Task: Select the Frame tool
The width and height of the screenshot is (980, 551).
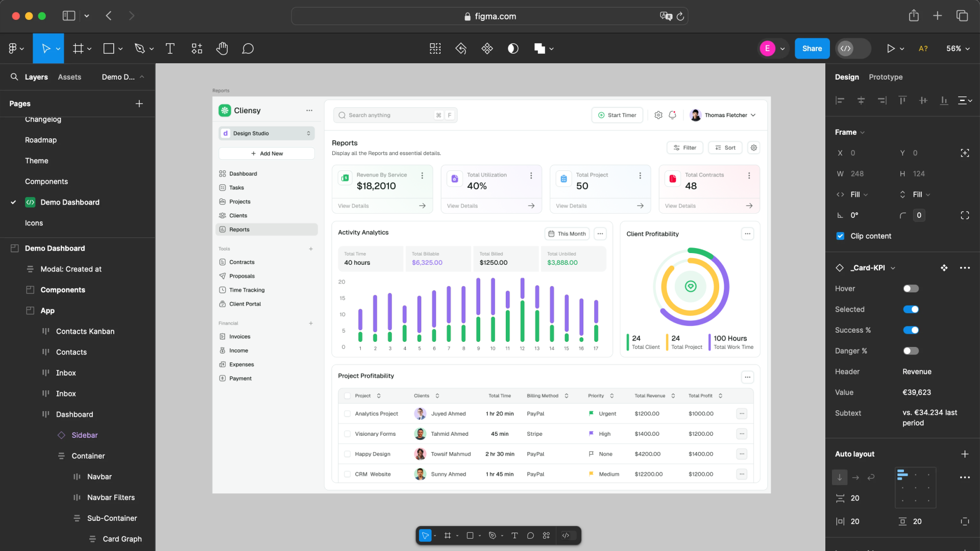Action: pyautogui.click(x=79, y=48)
